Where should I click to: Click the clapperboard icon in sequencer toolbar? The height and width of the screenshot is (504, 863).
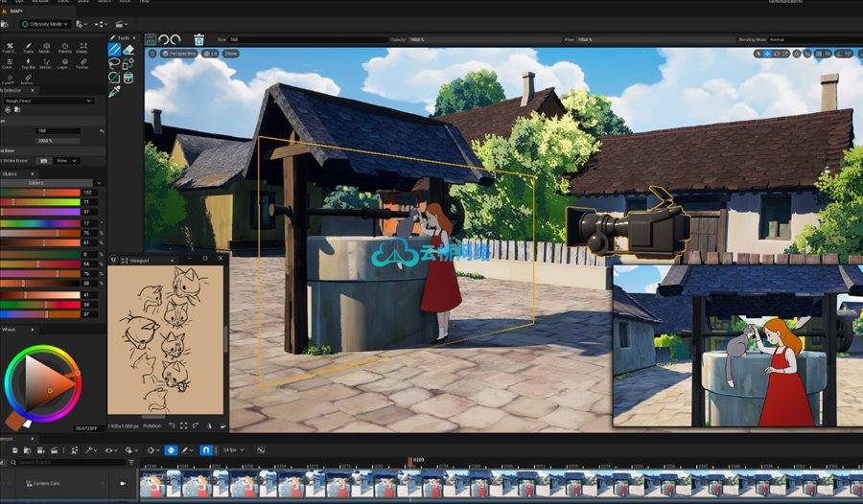54,450
